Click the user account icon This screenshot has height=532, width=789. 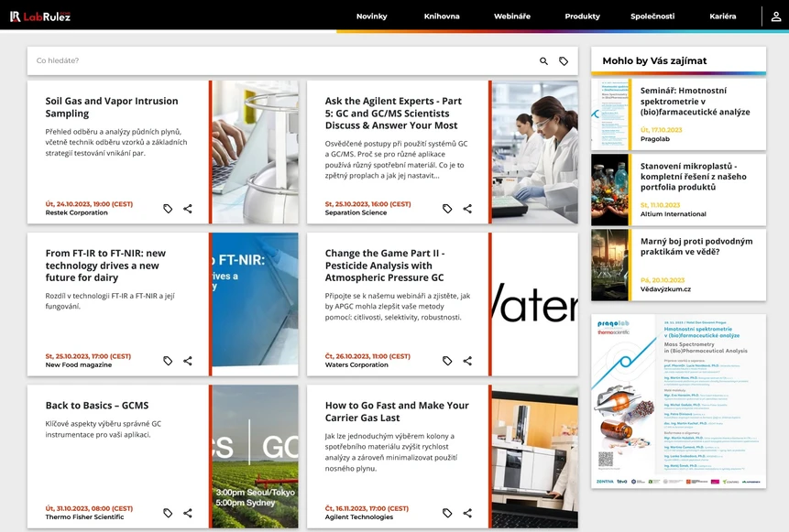(x=775, y=16)
